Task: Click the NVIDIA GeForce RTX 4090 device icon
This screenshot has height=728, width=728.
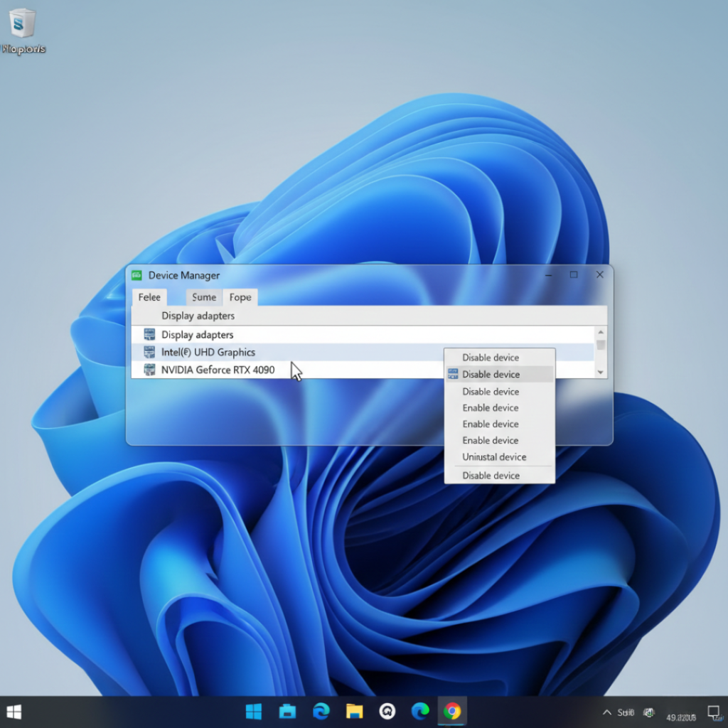Action: [149, 370]
